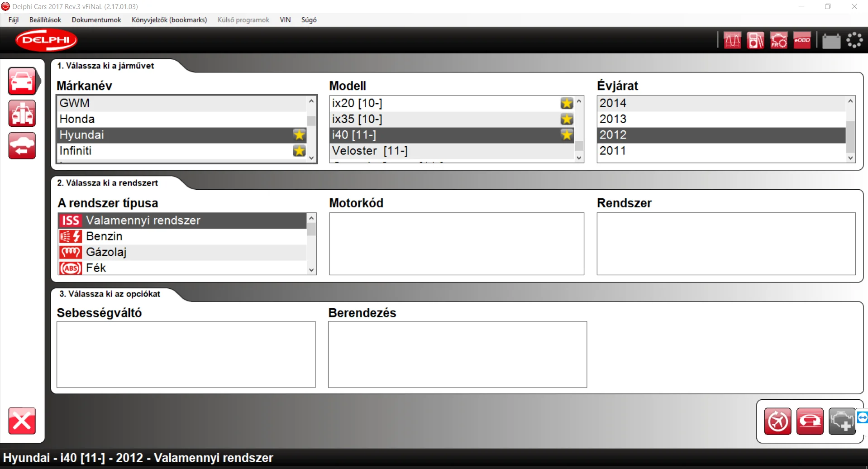The height and width of the screenshot is (469, 868).
Task: Choose model i40 [11-]
Action: point(452,135)
